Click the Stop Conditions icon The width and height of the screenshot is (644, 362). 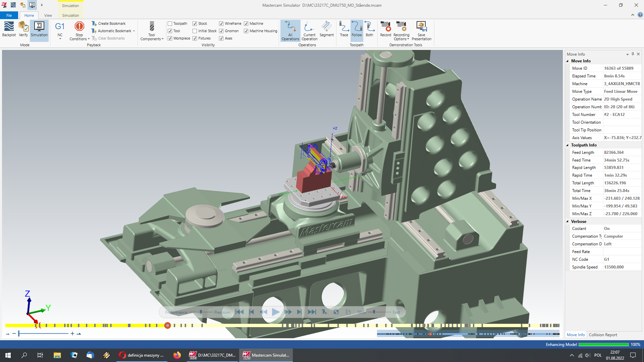coord(79,26)
